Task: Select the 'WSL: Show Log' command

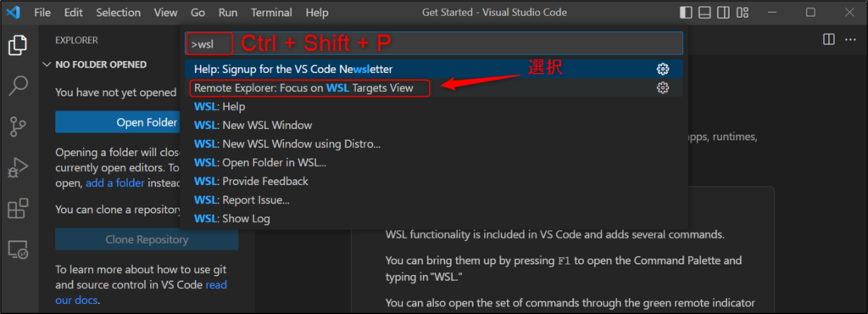Action: (434, 219)
